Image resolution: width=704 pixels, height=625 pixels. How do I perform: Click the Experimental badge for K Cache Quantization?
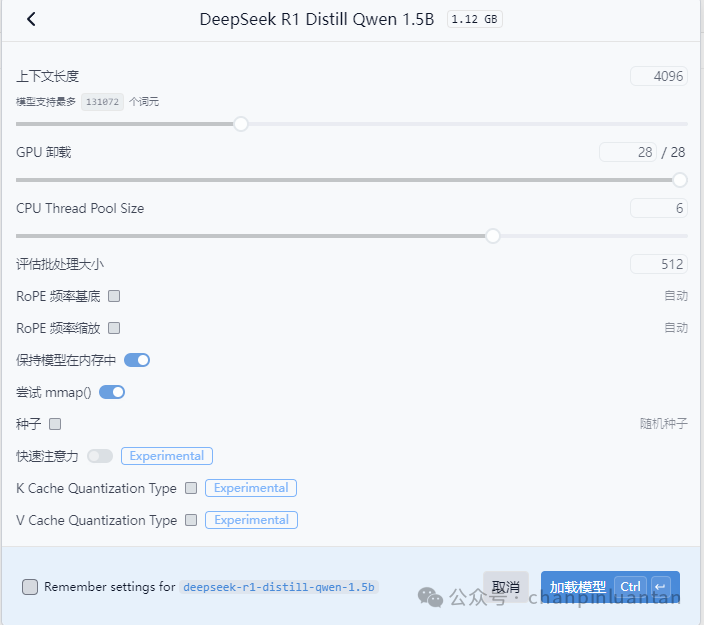coord(251,488)
